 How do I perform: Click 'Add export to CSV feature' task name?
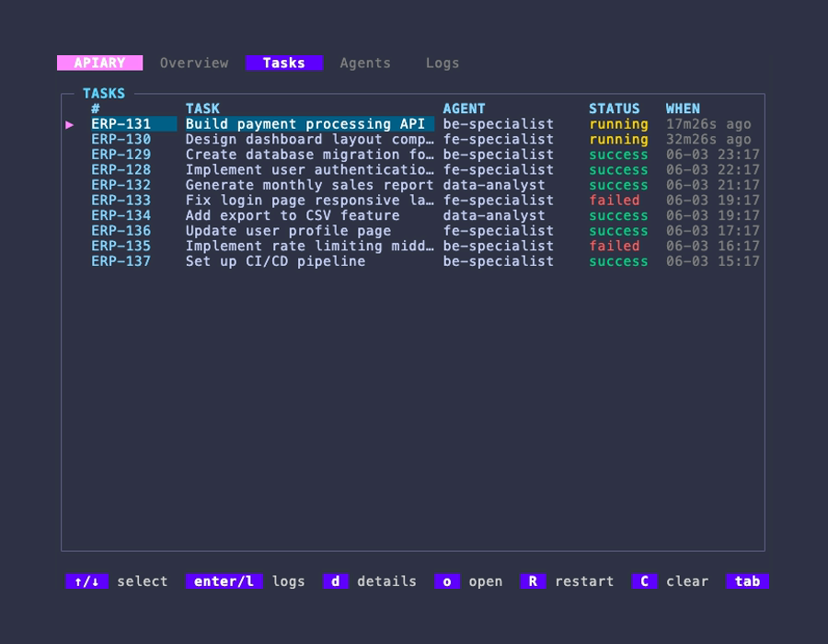click(x=293, y=216)
